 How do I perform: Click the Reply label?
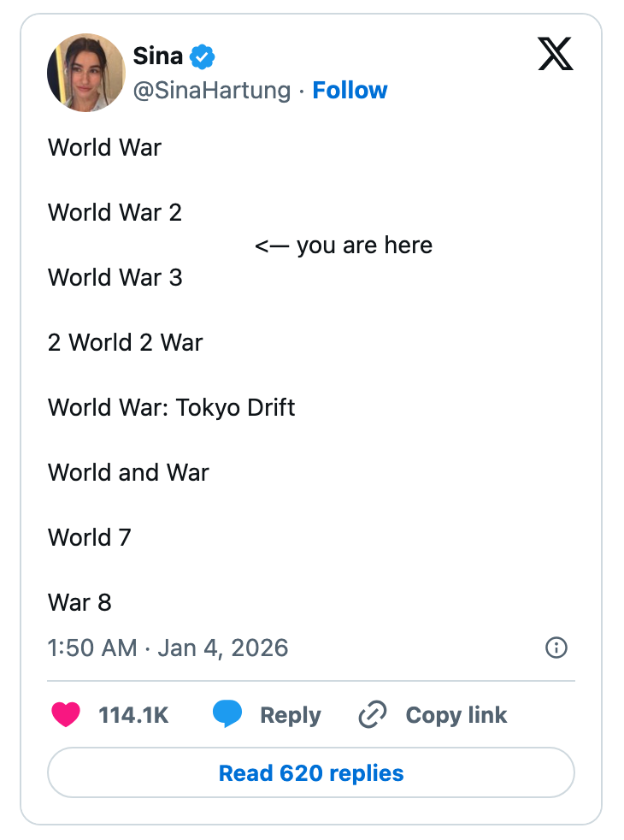pyautogui.click(x=291, y=714)
